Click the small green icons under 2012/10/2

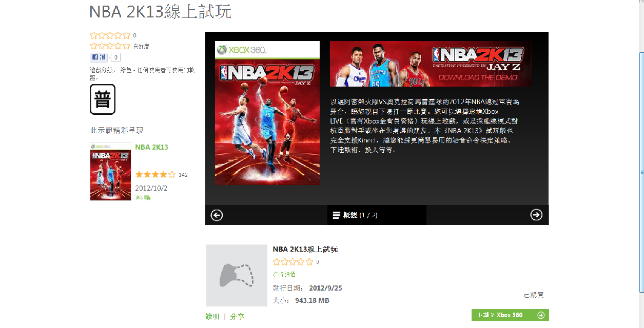tap(143, 197)
